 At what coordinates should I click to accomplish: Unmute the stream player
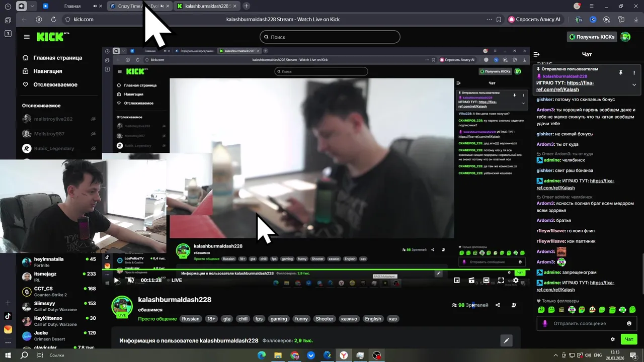[x=131, y=280]
